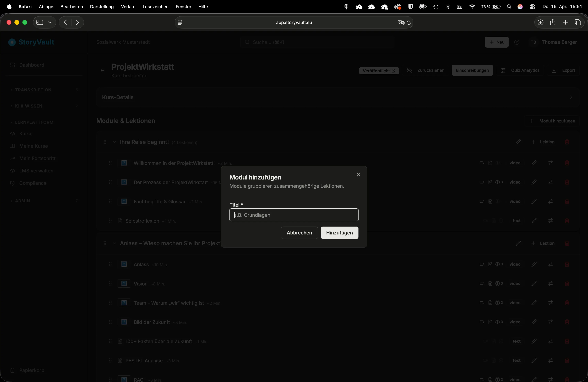The height and width of the screenshot is (382, 588).
Task: Open the Darstellung menu
Action: coord(102,7)
